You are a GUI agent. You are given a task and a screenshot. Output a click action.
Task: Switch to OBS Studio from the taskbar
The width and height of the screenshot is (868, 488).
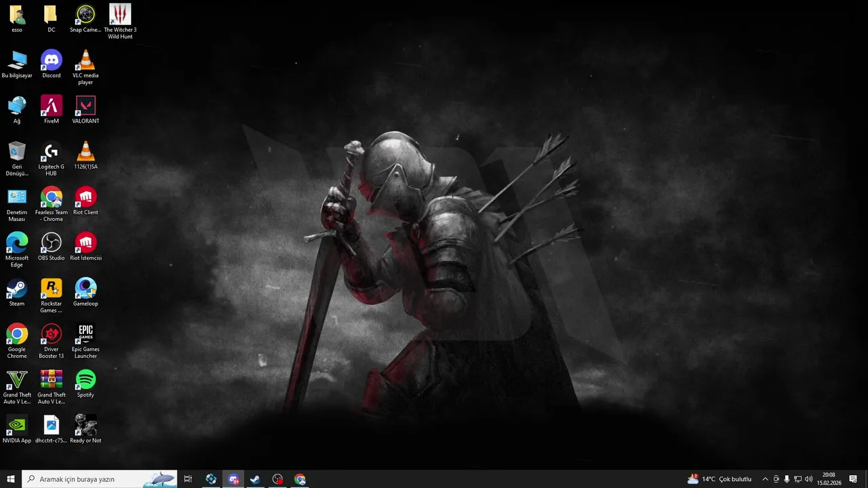[x=277, y=479]
